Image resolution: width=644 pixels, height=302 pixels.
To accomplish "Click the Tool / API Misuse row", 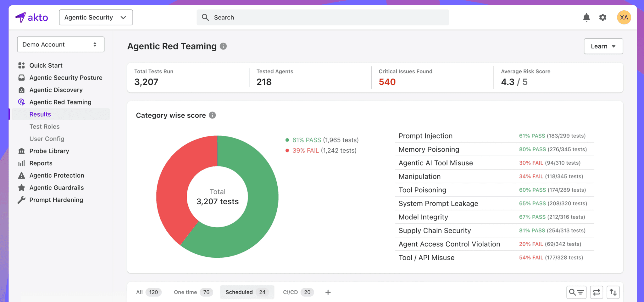I will point(495,257).
